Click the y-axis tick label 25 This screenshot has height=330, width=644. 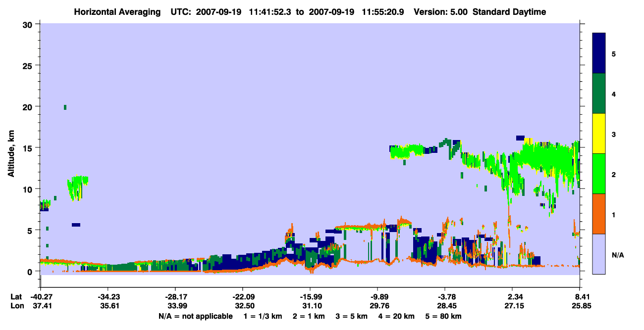29,65
